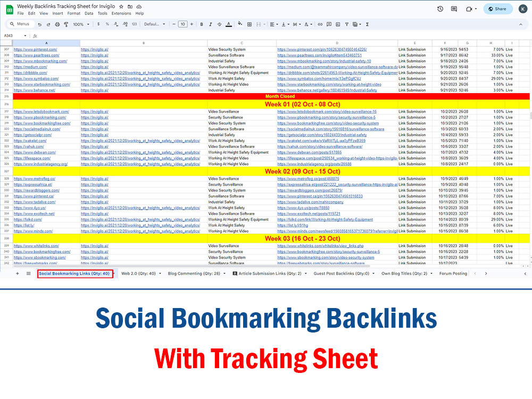The width and height of the screenshot is (532, 399).
Task: Click the Print icon
Action: (x=57, y=24)
